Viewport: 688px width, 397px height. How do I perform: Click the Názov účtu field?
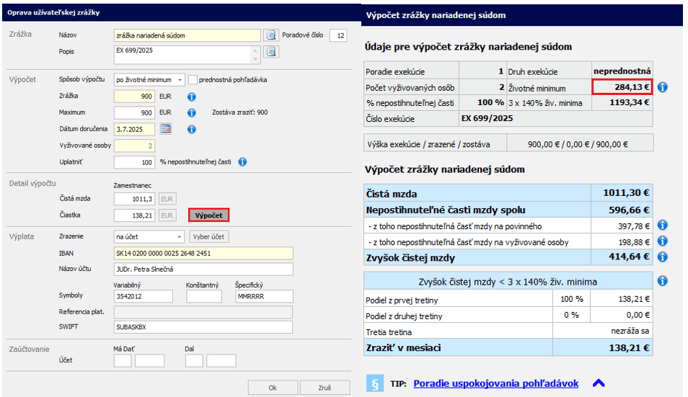(204, 269)
